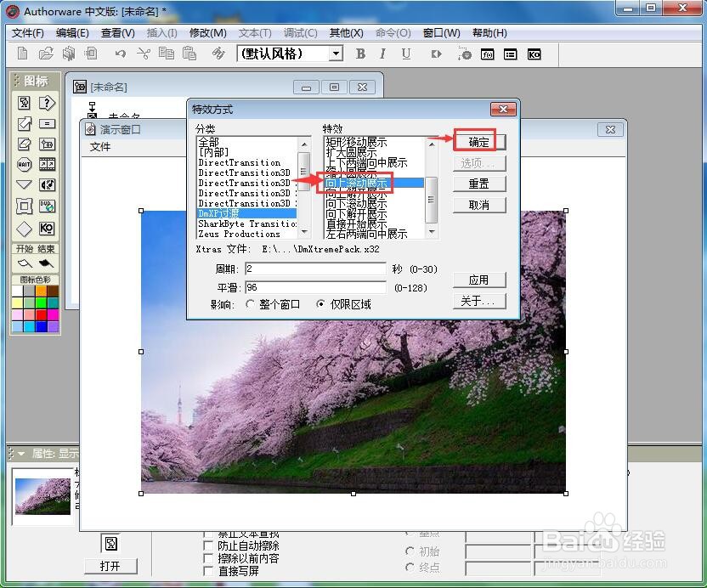This screenshot has height=588, width=707.
Task: Check the direct to screen checkbox
Action: coord(208,571)
